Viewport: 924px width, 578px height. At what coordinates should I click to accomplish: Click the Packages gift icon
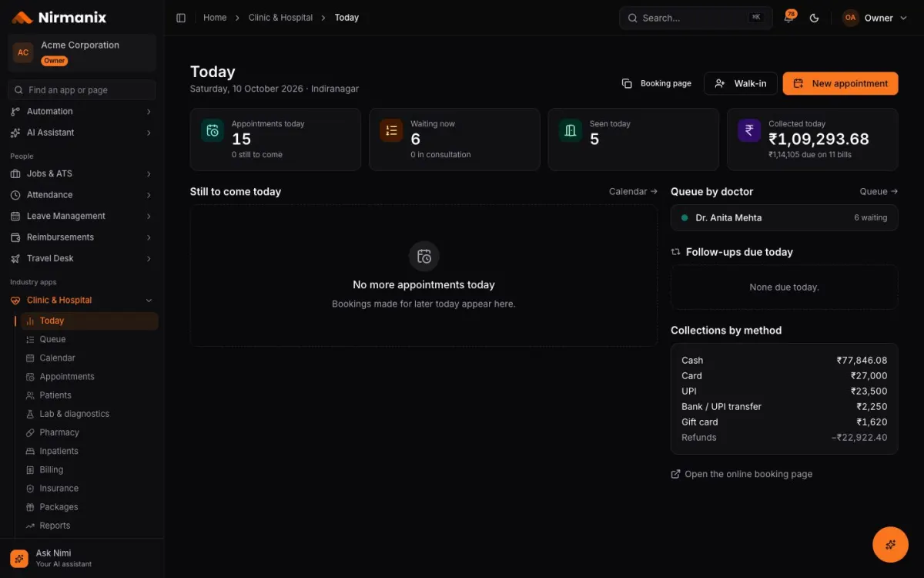[x=30, y=507]
